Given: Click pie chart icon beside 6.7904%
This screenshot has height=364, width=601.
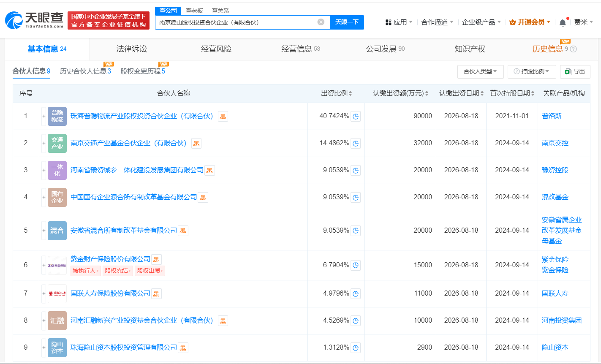Looking at the screenshot, I should [x=356, y=265].
